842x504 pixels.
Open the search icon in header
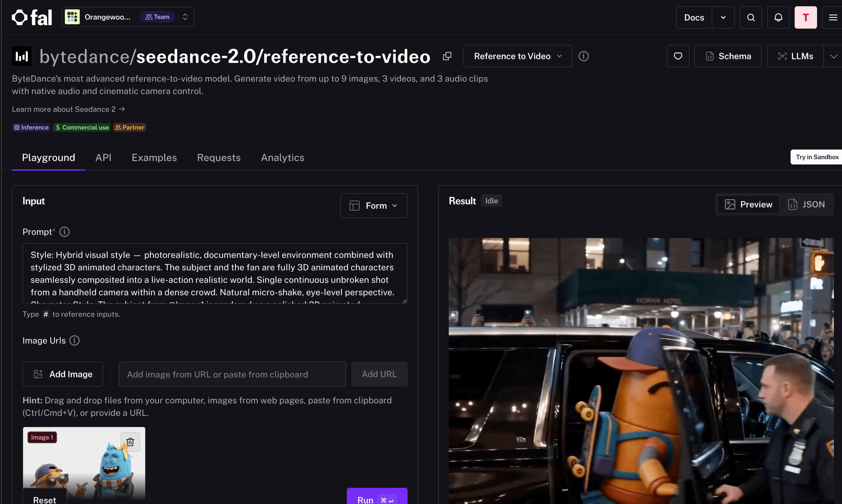point(751,17)
